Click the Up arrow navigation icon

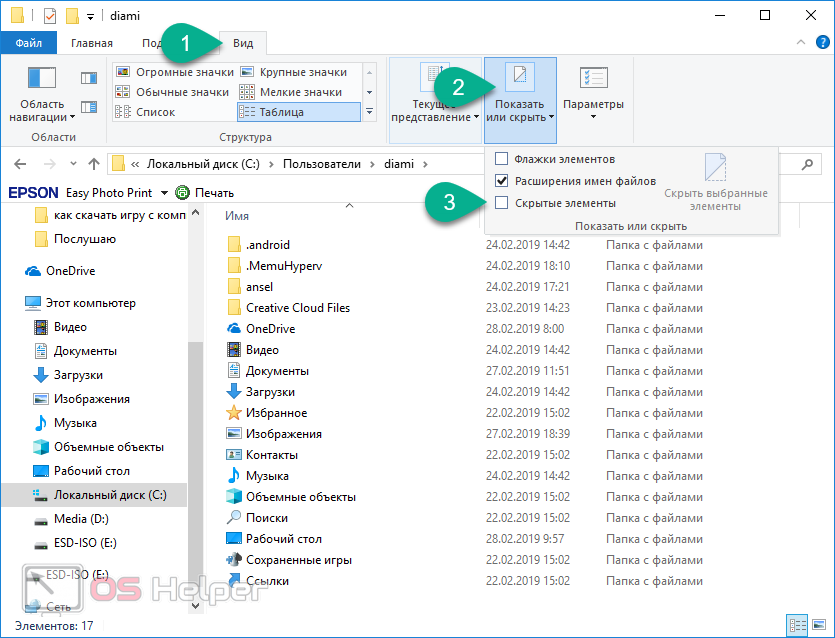click(94, 164)
